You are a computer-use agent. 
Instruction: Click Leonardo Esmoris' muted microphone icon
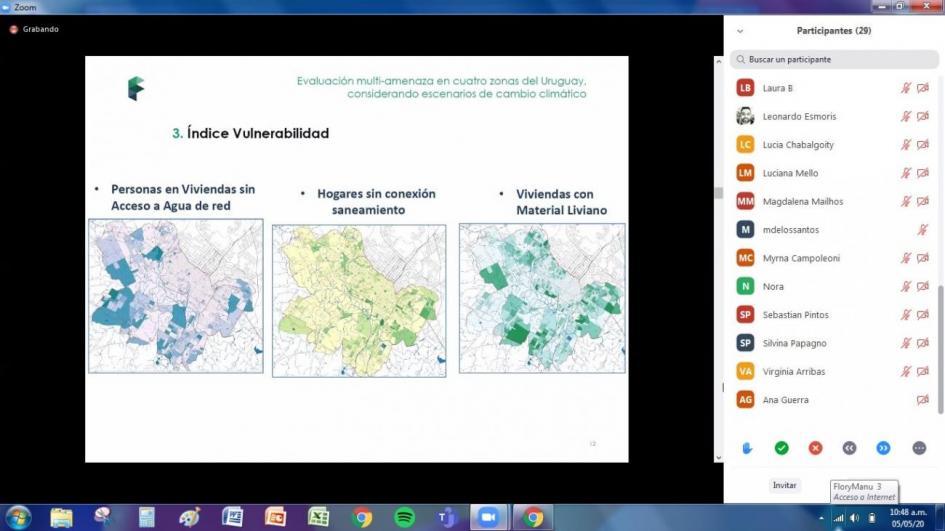tap(905, 116)
